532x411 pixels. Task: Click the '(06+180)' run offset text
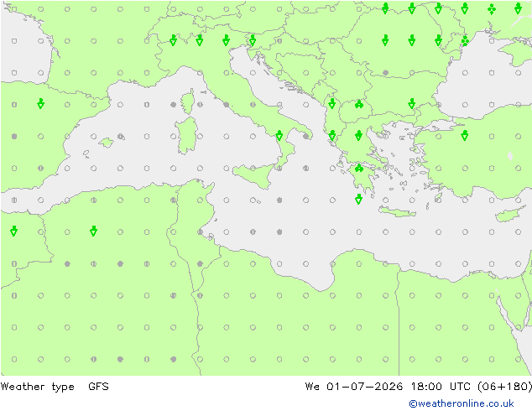pyautogui.click(x=504, y=387)
